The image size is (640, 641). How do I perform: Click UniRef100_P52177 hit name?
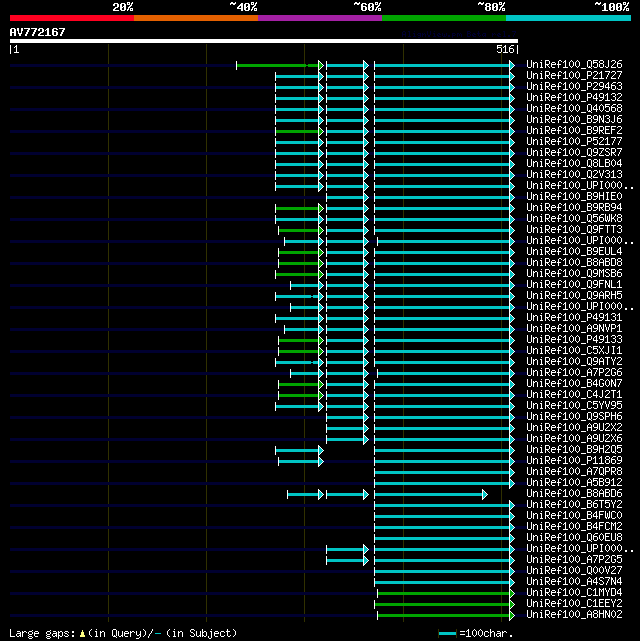point(574,141)
